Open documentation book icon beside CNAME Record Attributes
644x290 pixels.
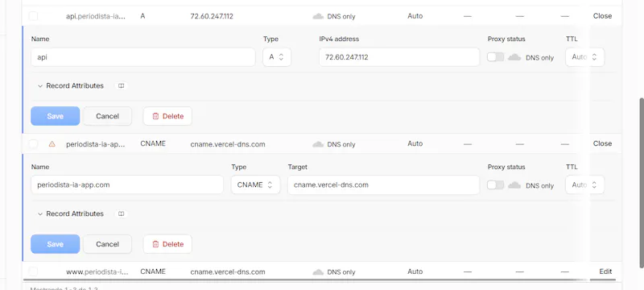pos(122,213)
